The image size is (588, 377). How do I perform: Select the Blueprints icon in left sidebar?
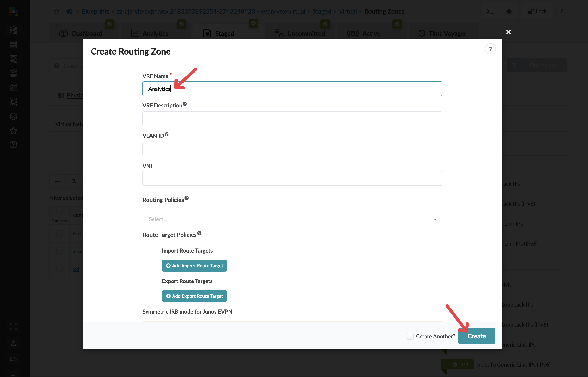[13, 30]
